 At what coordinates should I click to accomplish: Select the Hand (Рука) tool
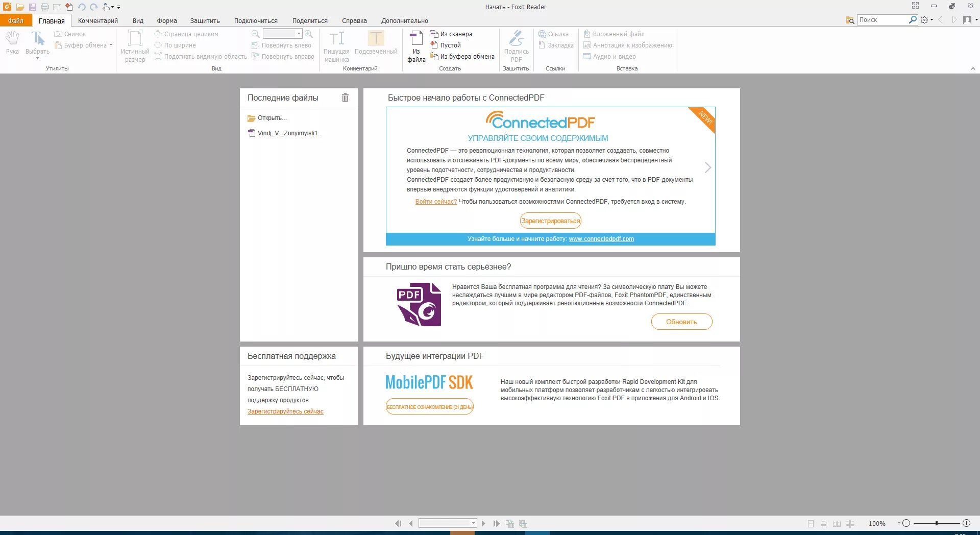pyautogui.click(x=12, y=43)
